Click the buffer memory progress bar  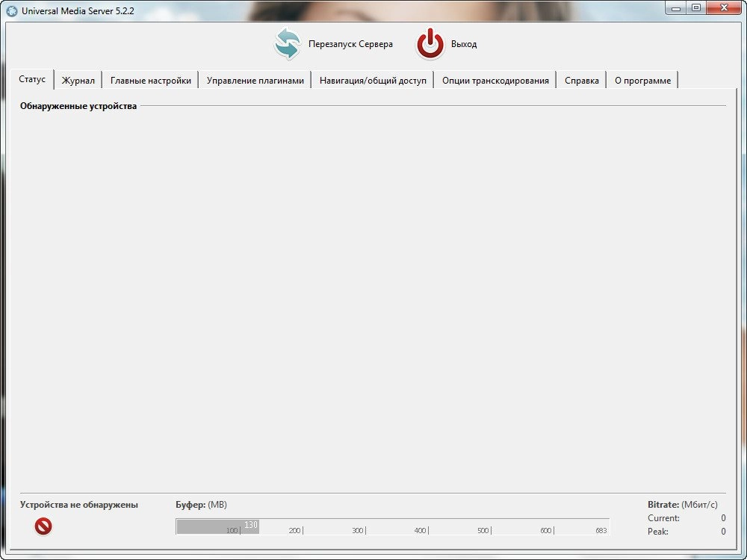[x=393, y=526]
